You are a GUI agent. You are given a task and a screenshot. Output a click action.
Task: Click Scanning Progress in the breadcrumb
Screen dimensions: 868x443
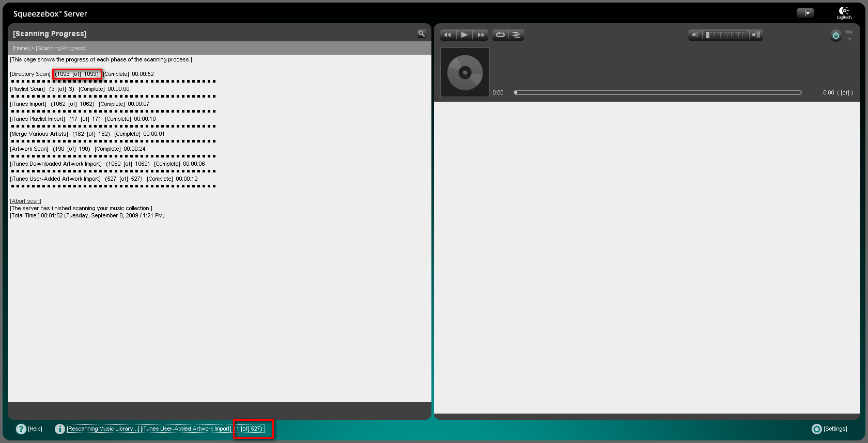click(x=61, y=48)
